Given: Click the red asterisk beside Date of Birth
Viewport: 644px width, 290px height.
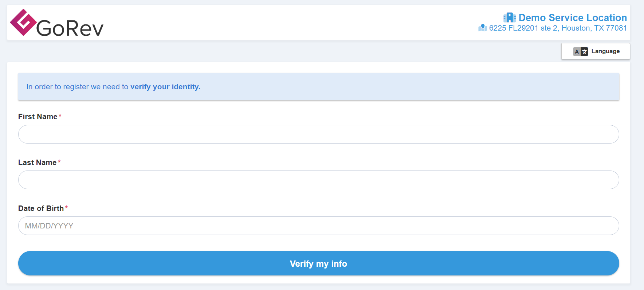Looking at the screenshot, I should [x=66, y=208].
